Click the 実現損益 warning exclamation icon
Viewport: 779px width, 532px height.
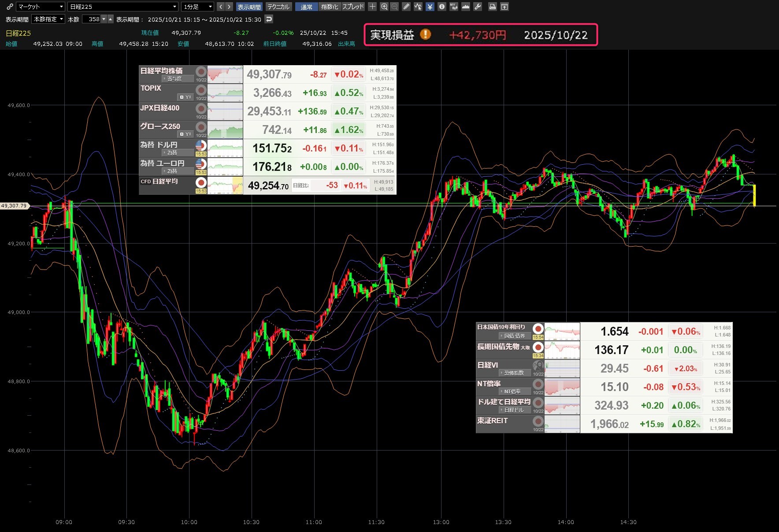pyautogui.click(x=425, y=34)
